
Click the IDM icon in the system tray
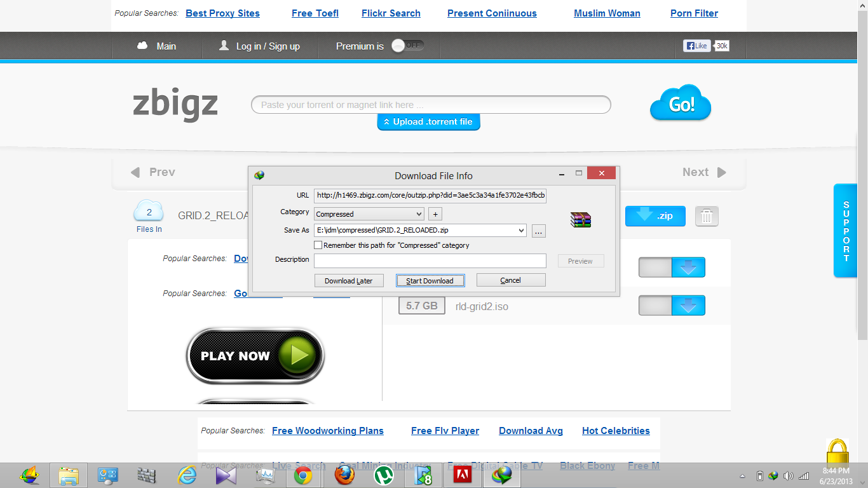click(x=773, y=476)
